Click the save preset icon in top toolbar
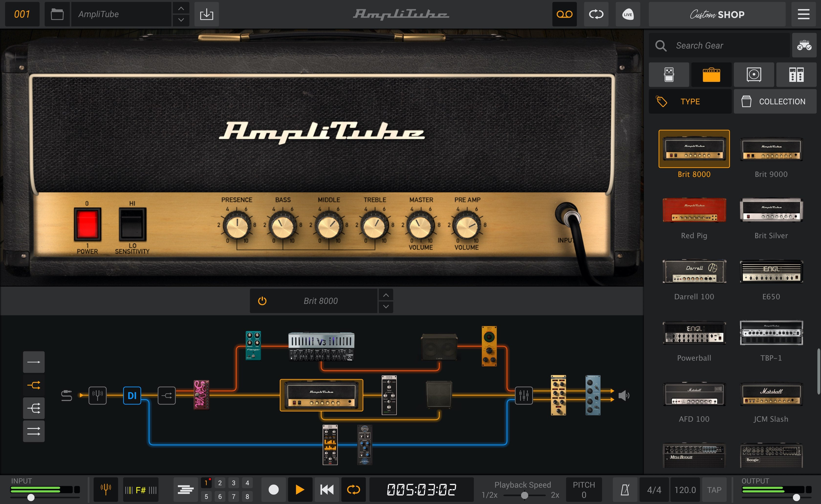This screenshot has height=504, width=821. (207, 14)
